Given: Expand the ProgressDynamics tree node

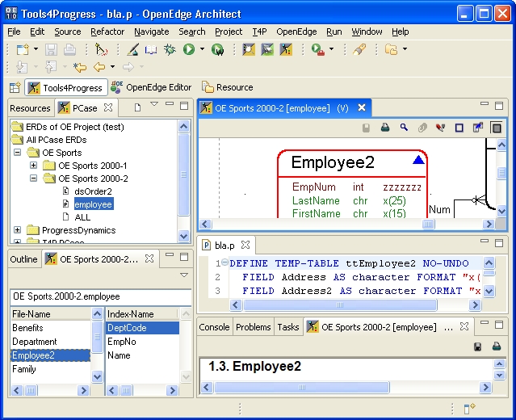Looking at the screenshot, I should click(x=18, y=229).
